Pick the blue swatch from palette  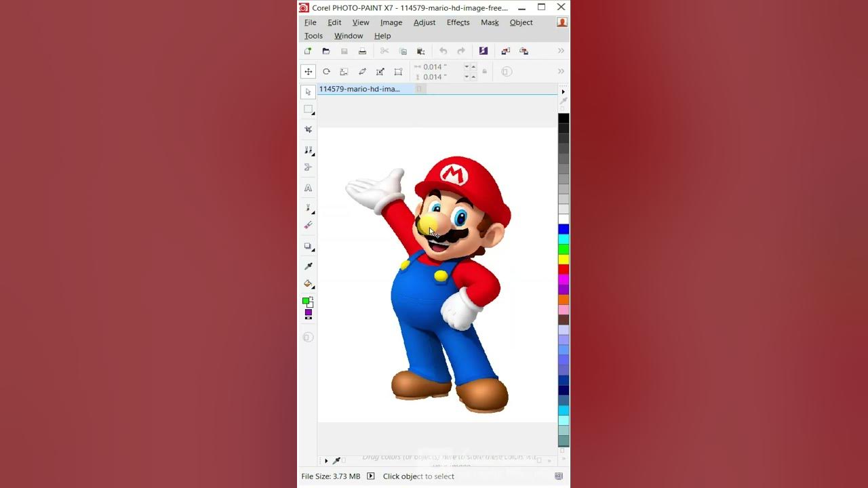point(564,229)
